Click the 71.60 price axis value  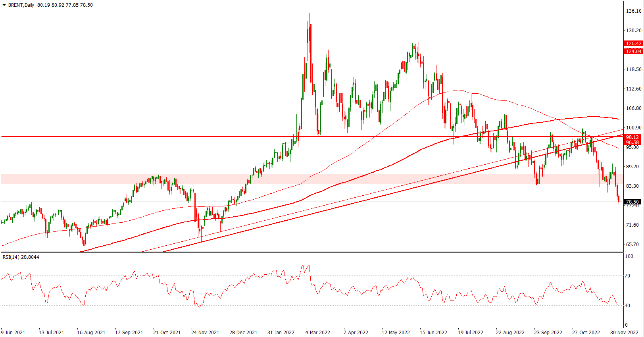click(x=632, y=225)
